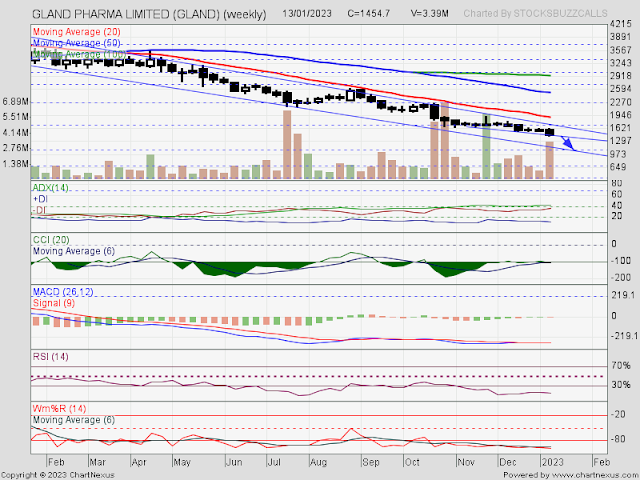Click the Signal (9) legend label
The width and height of the screenshot is (640, 480).
[53, 303]
